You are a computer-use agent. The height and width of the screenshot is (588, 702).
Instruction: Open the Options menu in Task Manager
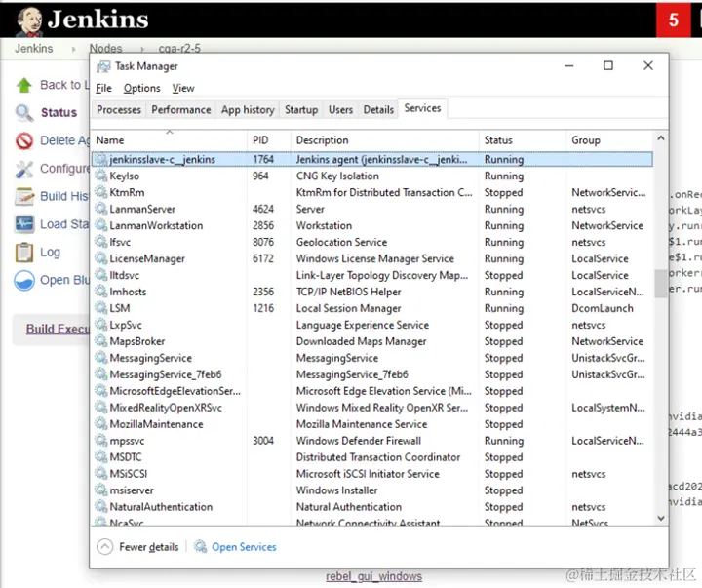[x=142, y=88]
